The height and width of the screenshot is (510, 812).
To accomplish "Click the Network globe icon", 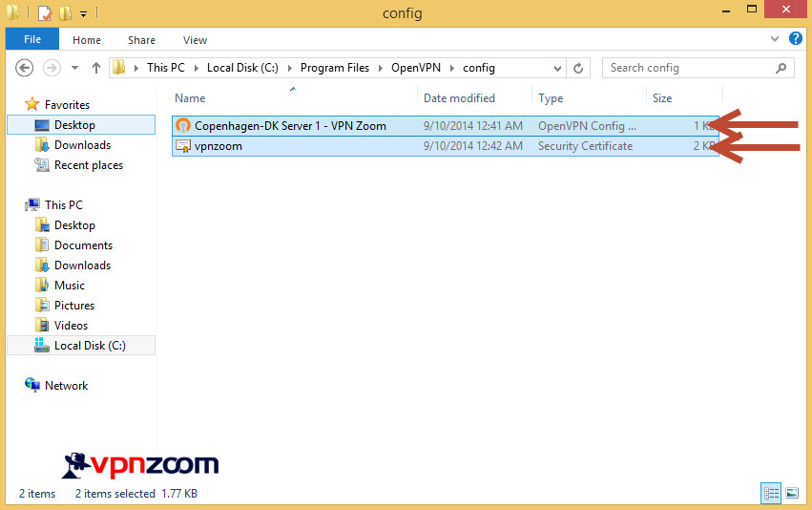I will (32, 385).
